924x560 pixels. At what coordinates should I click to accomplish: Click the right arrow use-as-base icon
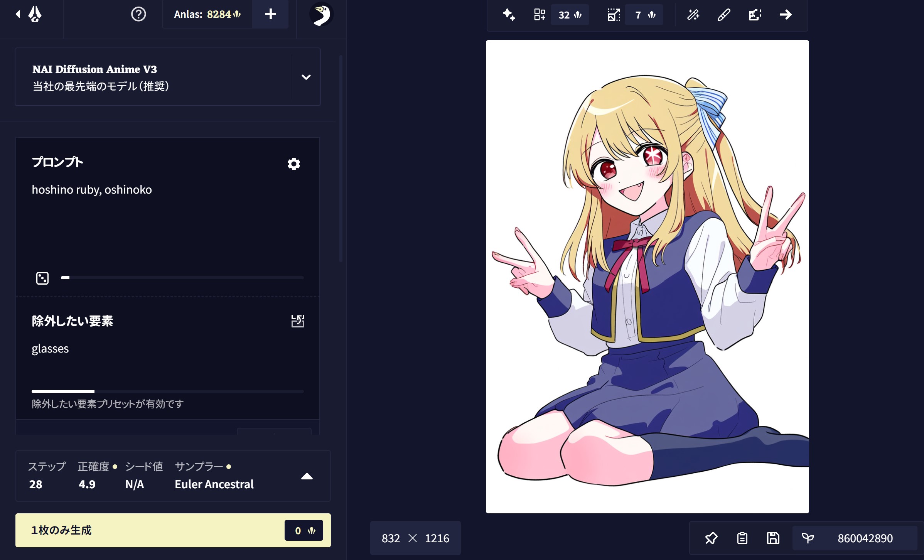786,15
